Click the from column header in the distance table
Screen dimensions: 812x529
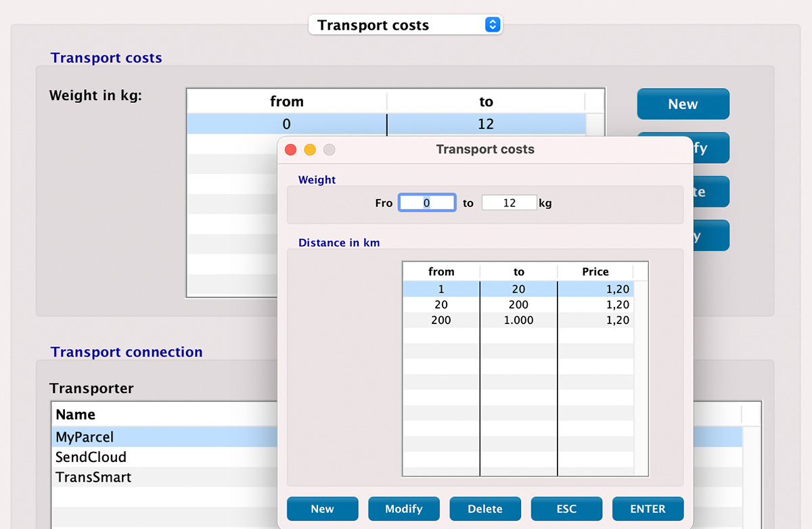441,271
